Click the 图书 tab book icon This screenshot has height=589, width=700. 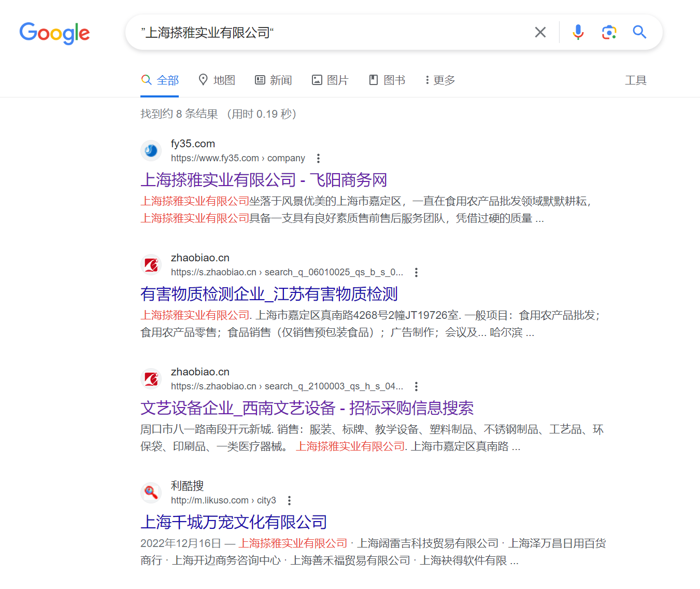(373, 80)
